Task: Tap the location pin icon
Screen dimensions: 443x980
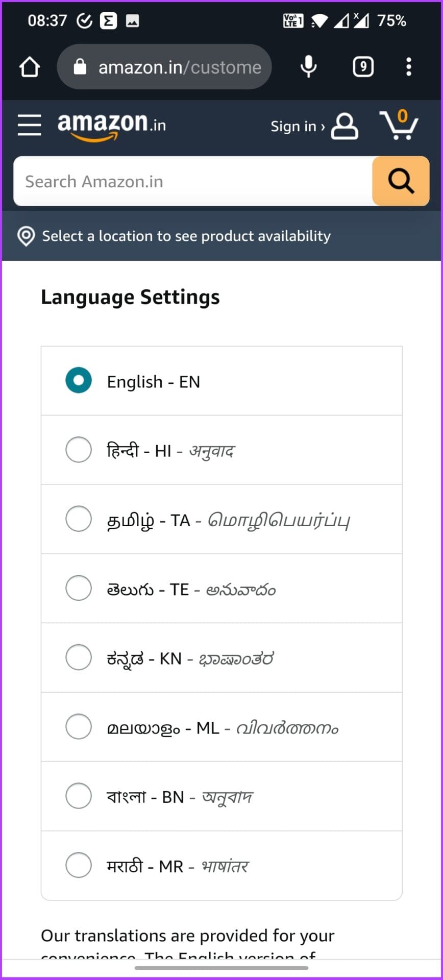Action: click(25, 236)
